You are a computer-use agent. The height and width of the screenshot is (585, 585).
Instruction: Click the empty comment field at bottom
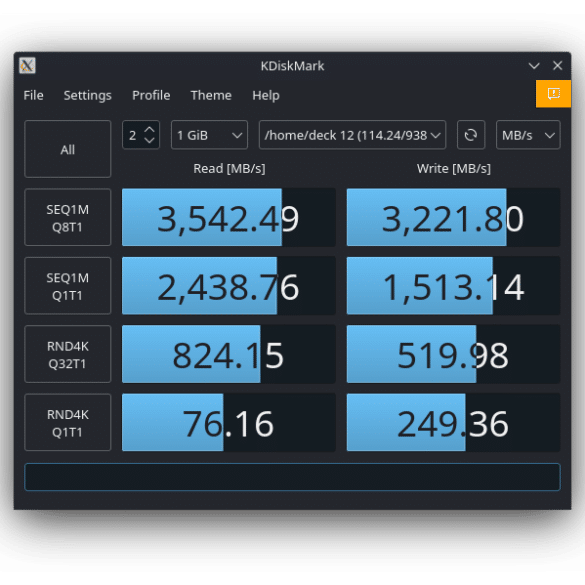tap(292, 477)
